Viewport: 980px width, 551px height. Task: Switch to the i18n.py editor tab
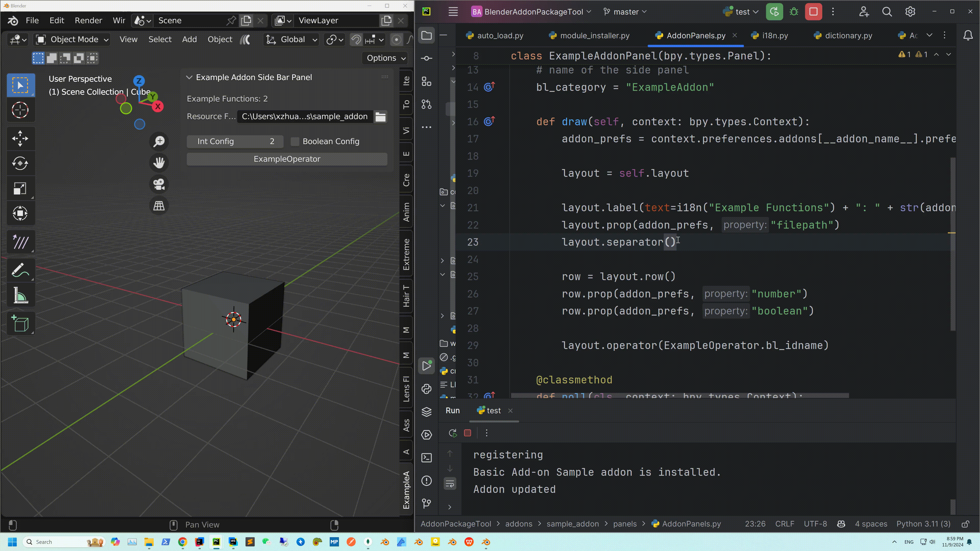click(775, 36)
